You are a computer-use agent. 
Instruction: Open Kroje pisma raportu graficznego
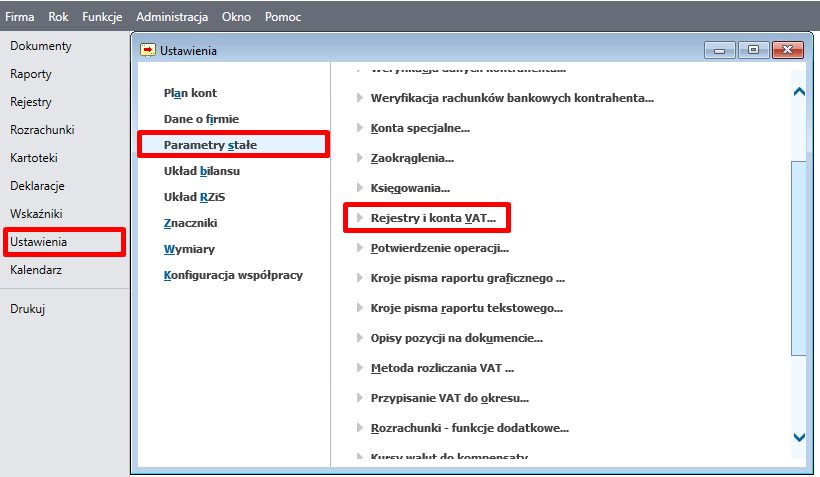click(x=468, y=278)
